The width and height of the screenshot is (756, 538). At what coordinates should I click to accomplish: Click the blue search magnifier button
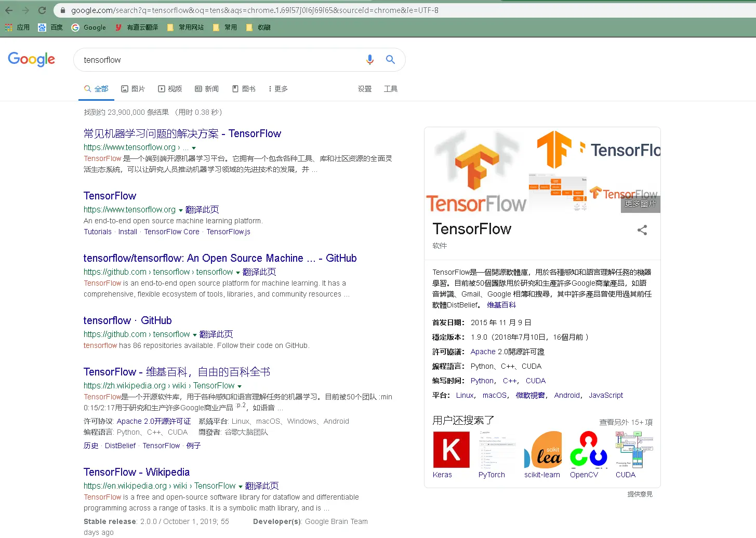[x=390, y=60]
